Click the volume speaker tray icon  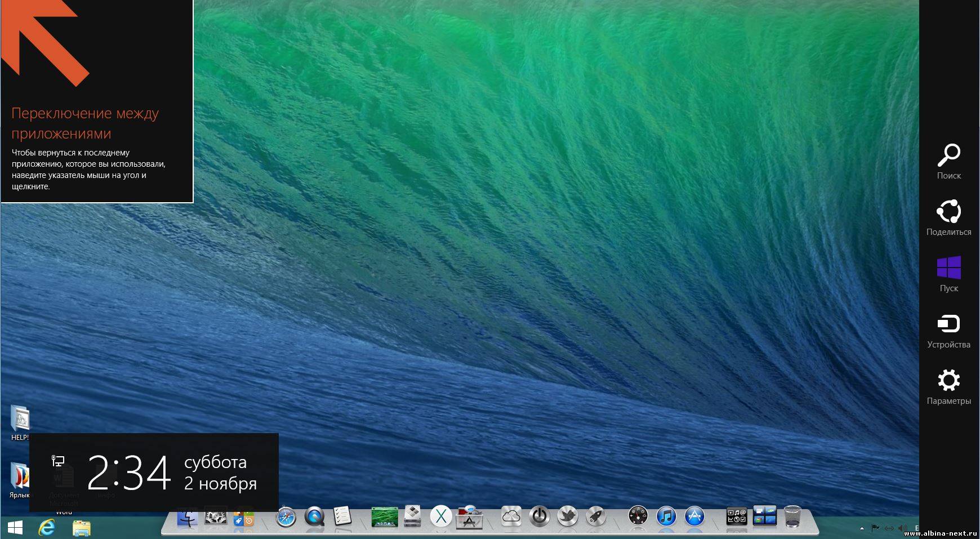tap(903, 529)
